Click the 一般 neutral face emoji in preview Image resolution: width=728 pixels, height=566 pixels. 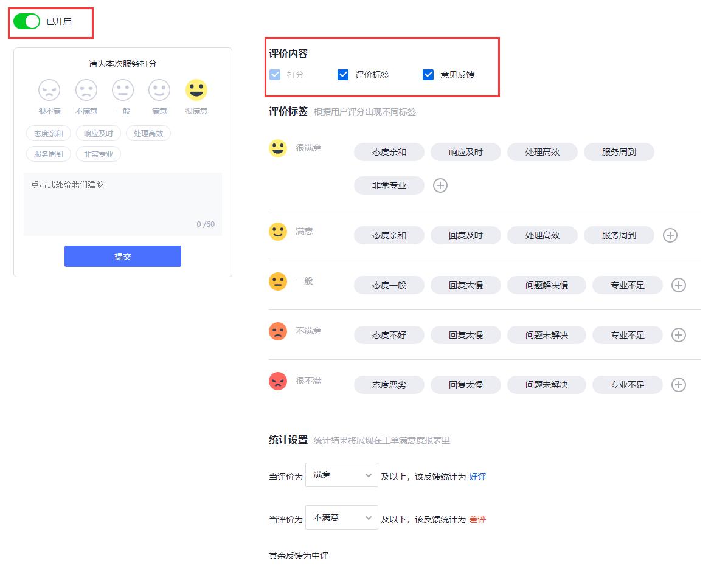point(122,89)
